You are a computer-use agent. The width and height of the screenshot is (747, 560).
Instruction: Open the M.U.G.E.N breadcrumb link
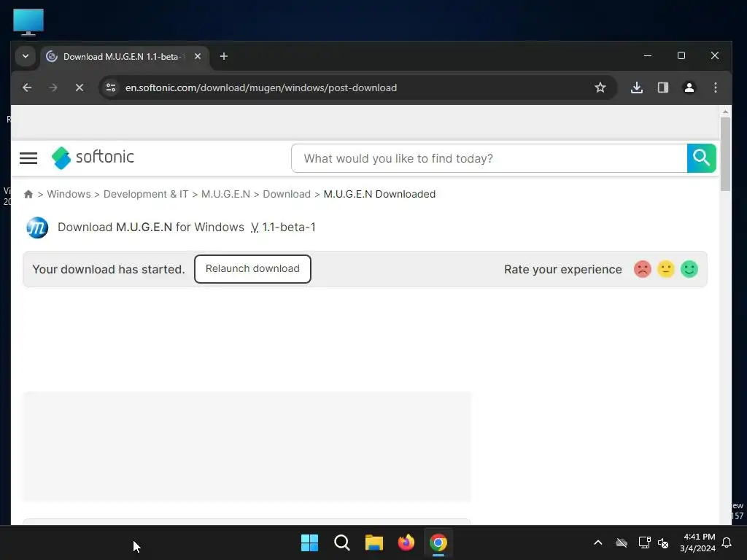[x=225, y=194]
